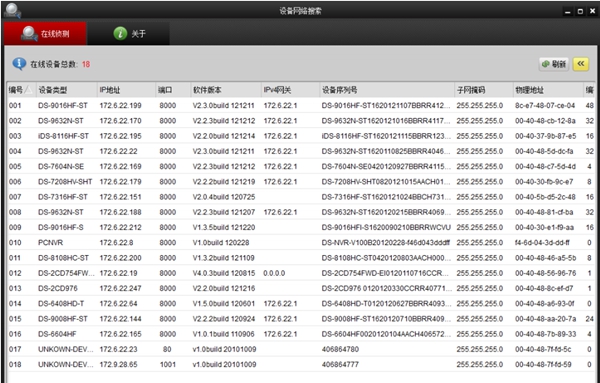Click port 80 in row 017

[167, 349]
